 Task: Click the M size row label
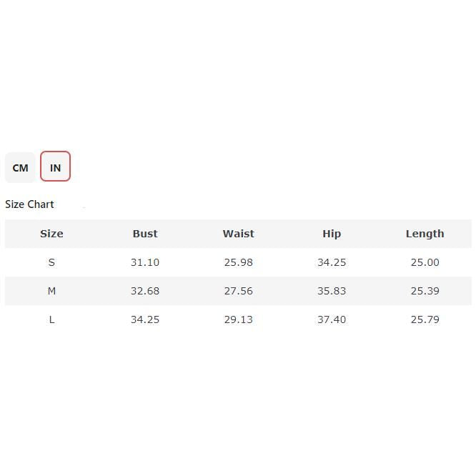(51, 291)
